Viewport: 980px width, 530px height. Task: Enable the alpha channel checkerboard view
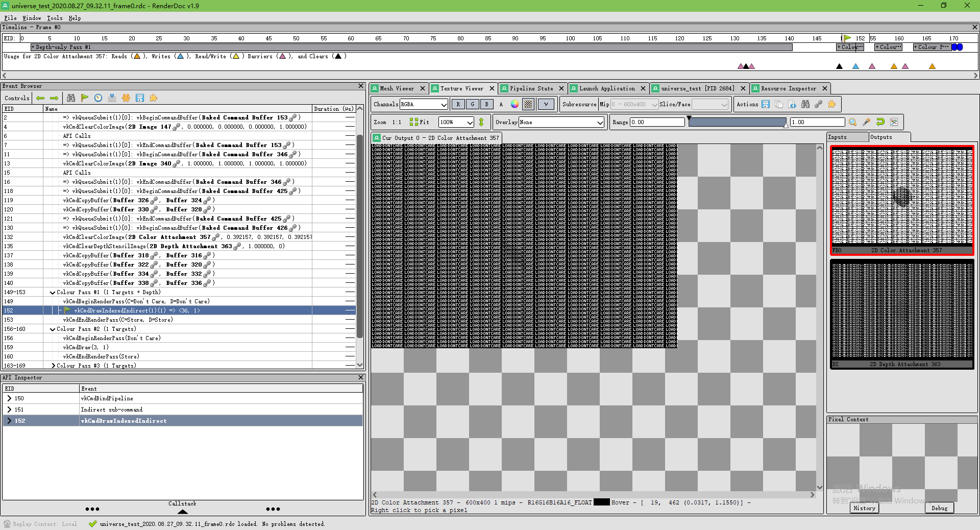[x=528, y=104]
